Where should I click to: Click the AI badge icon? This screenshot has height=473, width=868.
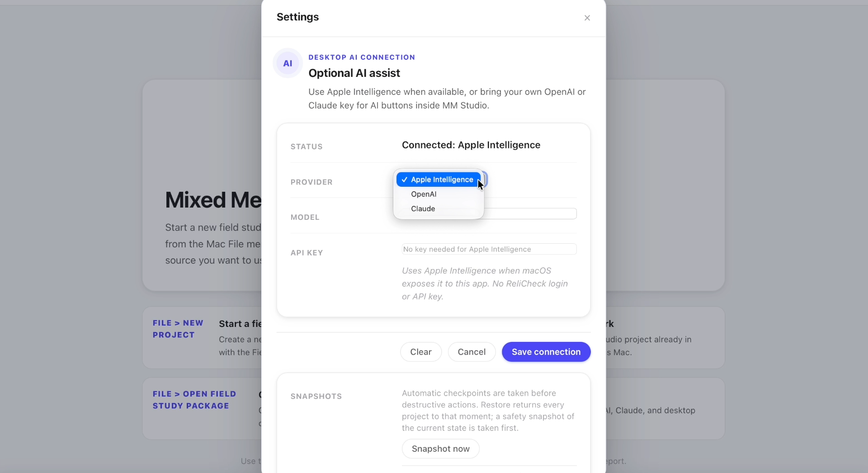click(288, 63)
